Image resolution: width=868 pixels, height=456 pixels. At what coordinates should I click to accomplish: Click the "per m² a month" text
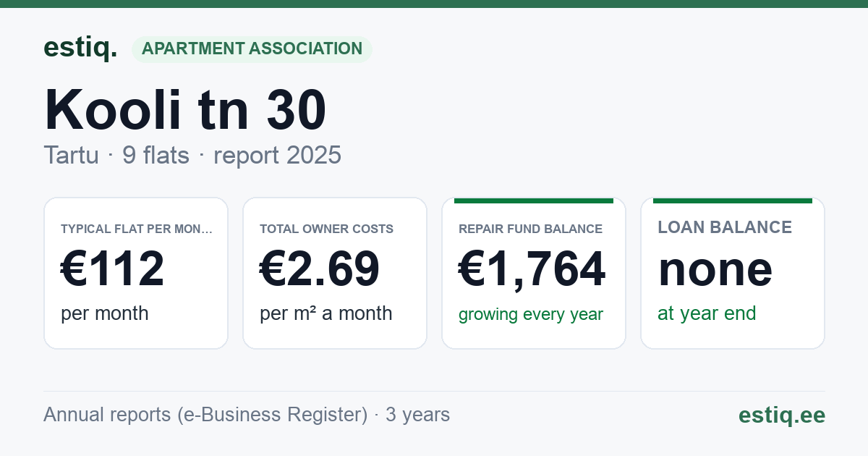(x=326, y=313)
